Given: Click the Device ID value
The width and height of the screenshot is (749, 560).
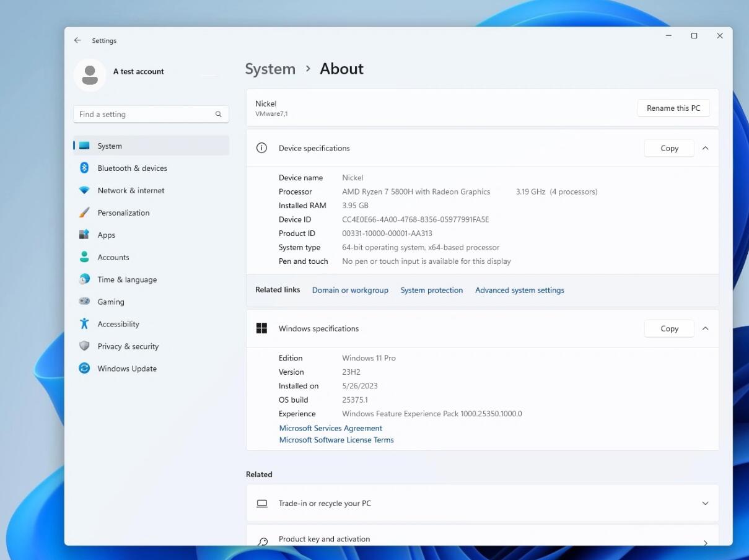Looking at the screenshot, I should (x=416, y=219).
